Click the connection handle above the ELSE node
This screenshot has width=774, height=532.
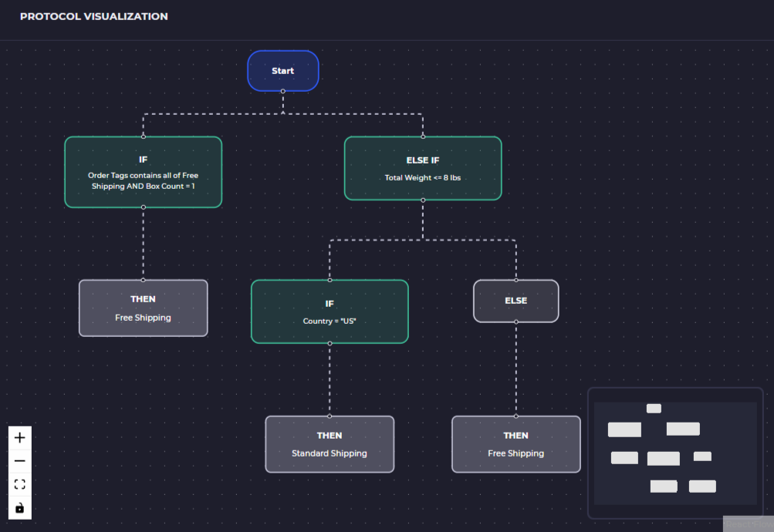point(515,280)
